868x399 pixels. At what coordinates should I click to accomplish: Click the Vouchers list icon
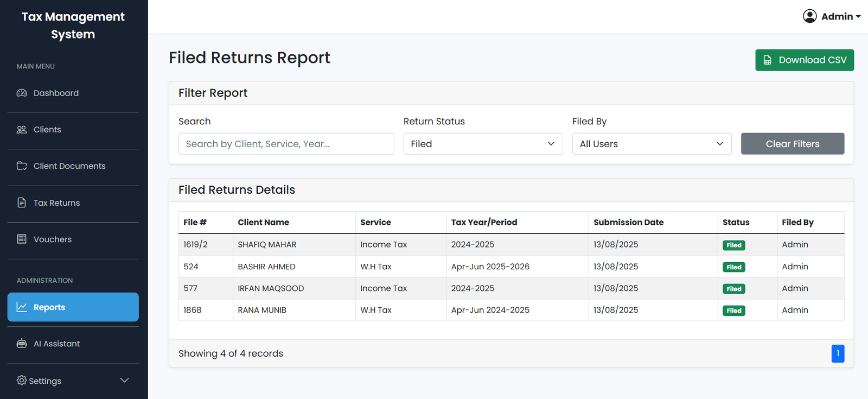[22, 239]
